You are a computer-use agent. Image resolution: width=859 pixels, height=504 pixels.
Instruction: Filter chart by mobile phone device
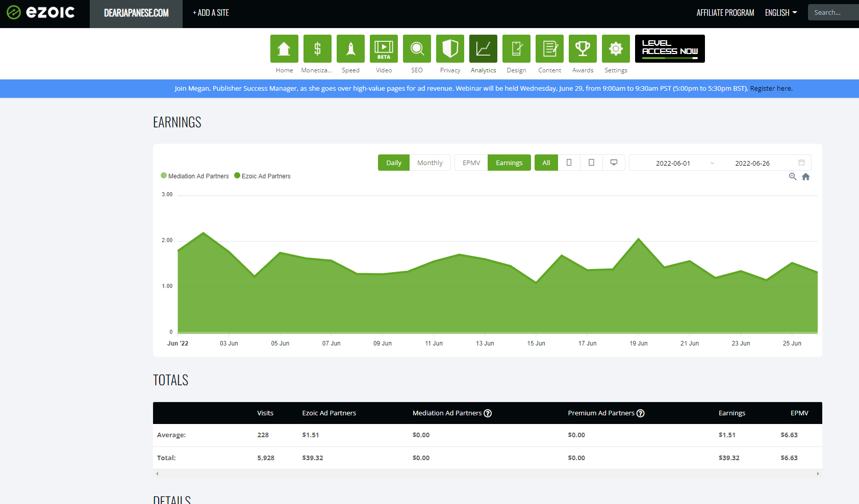[569, 163]
